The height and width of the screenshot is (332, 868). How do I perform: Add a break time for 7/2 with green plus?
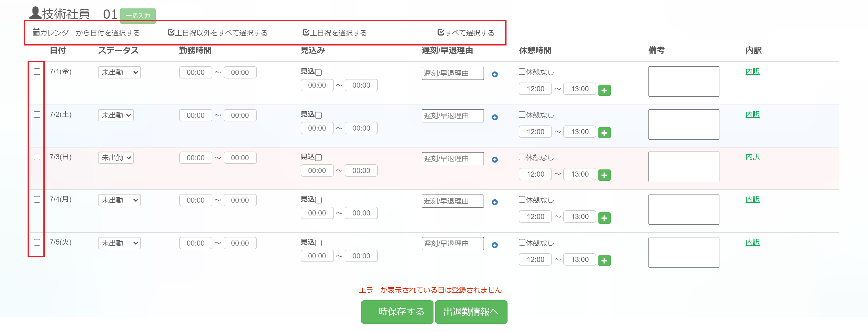tap(604, 133)
